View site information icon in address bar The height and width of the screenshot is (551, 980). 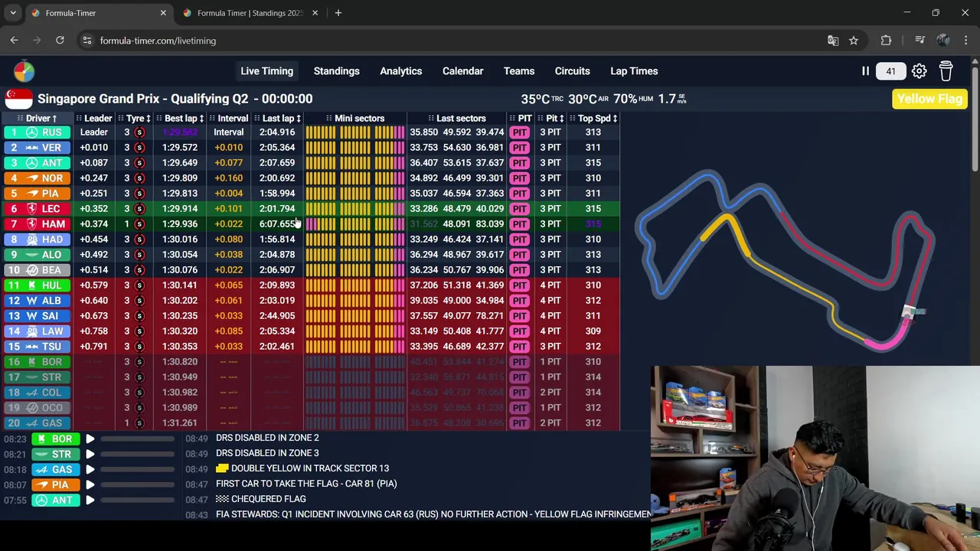tap(87, 41)
